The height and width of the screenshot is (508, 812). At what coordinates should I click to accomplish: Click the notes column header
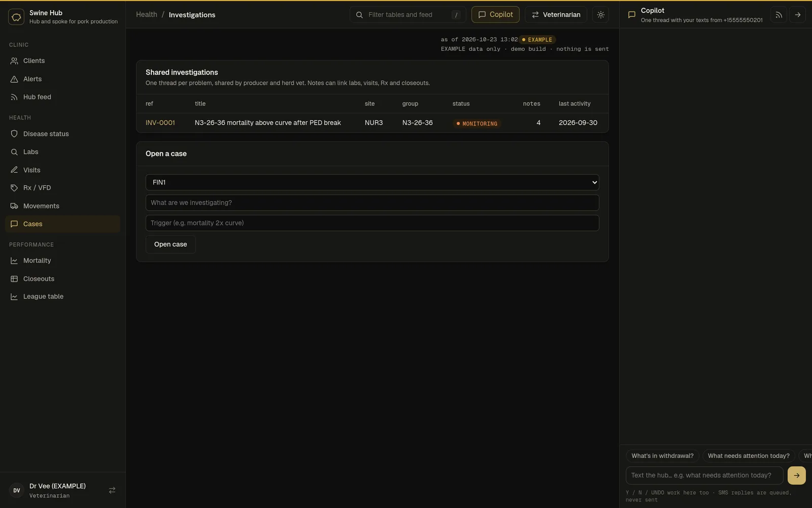pyautogui.click(x=531, y=104)
